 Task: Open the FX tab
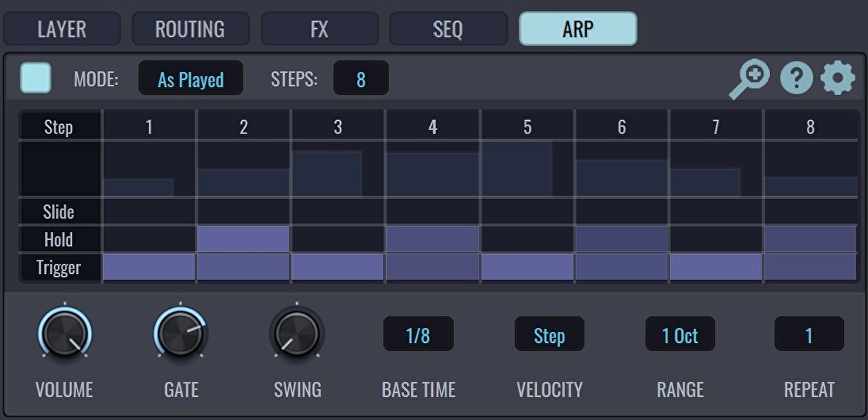point(319,29)
